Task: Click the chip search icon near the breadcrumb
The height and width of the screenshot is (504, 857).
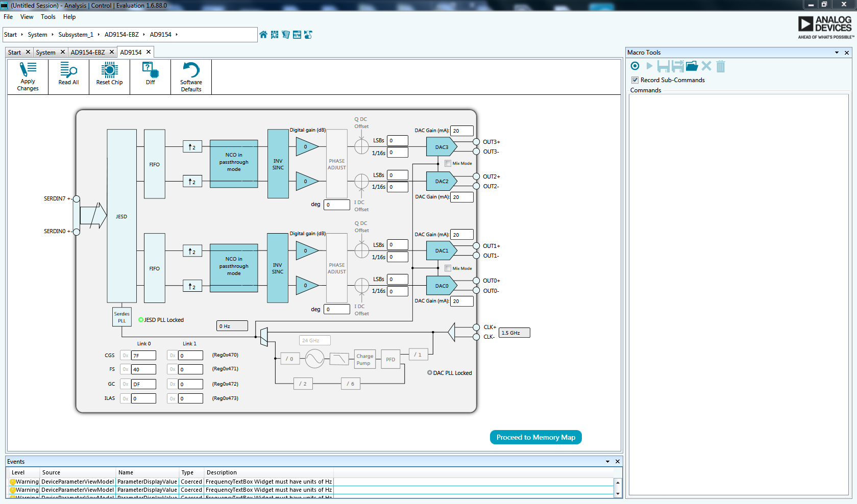Action: [x=275, y=35]
